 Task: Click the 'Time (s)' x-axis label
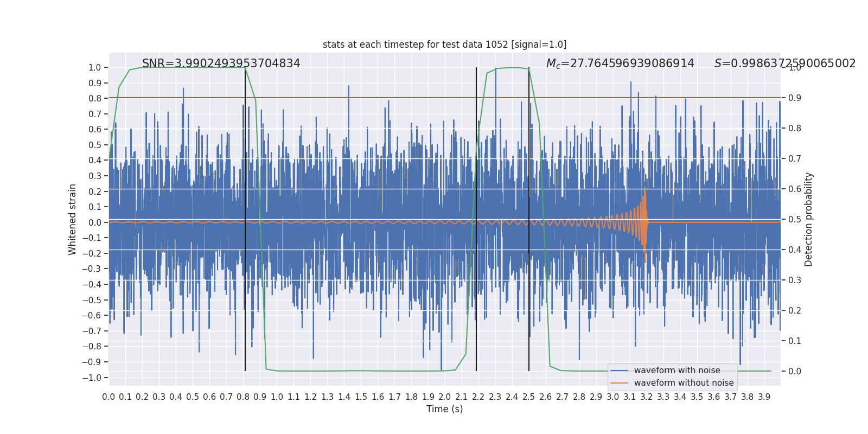(444, 409)
